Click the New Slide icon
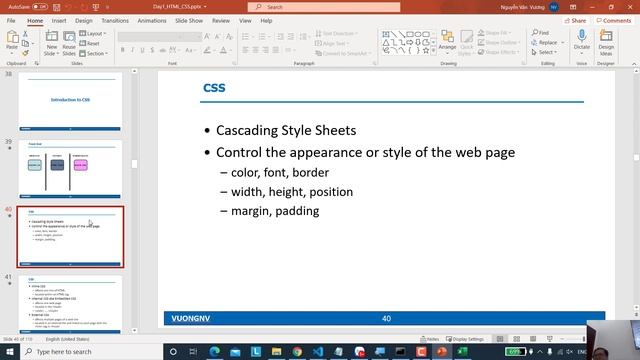The height and width of the screenshot is (360, 640). pyautogui.click(x=51, y=37)
